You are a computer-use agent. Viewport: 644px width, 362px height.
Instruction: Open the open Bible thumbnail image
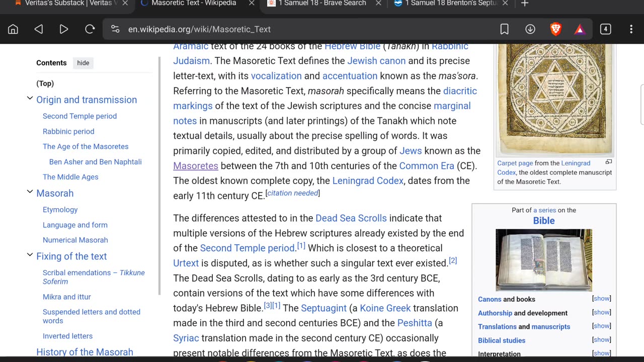(x=544, y=260)
